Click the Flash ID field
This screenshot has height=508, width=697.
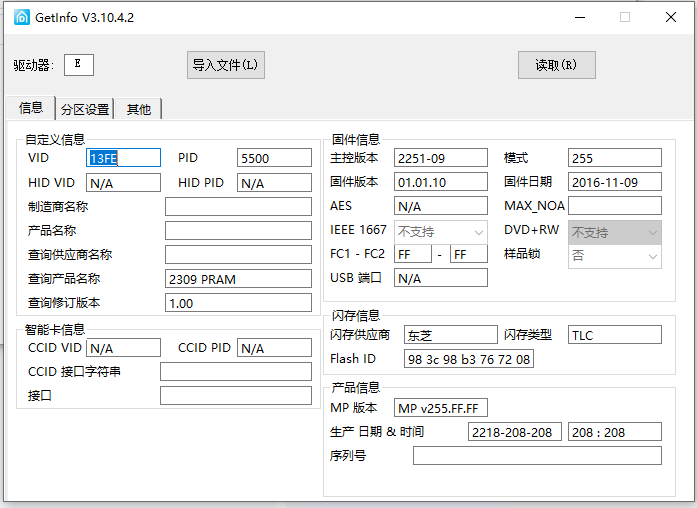(468, 359)
